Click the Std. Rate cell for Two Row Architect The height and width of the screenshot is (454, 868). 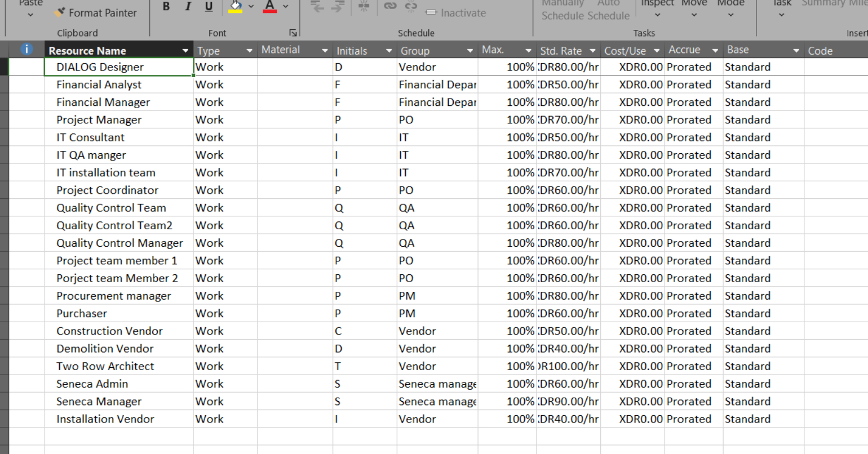point(568,366)
